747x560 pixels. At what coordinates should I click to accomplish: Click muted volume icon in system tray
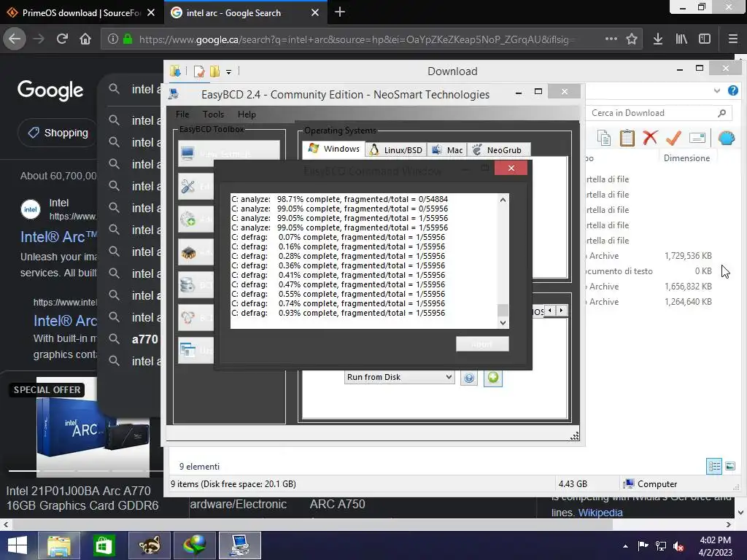coord(678,546)
